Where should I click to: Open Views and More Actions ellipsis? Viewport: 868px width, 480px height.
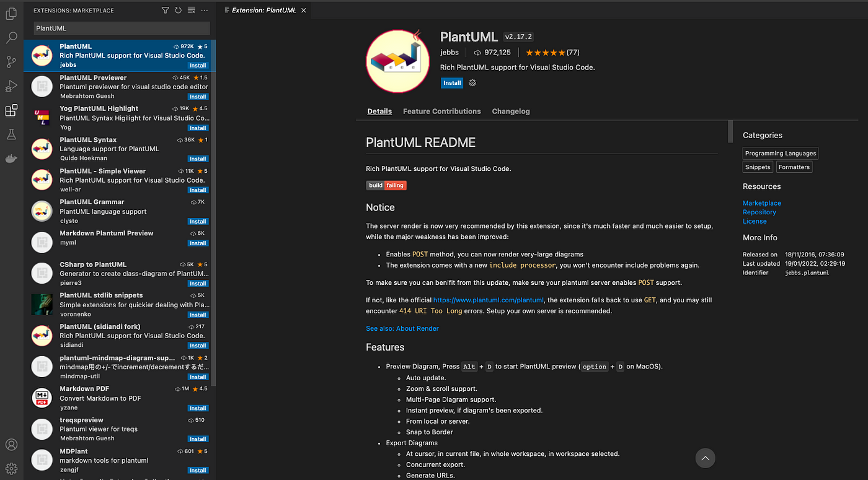coord(205,11)
